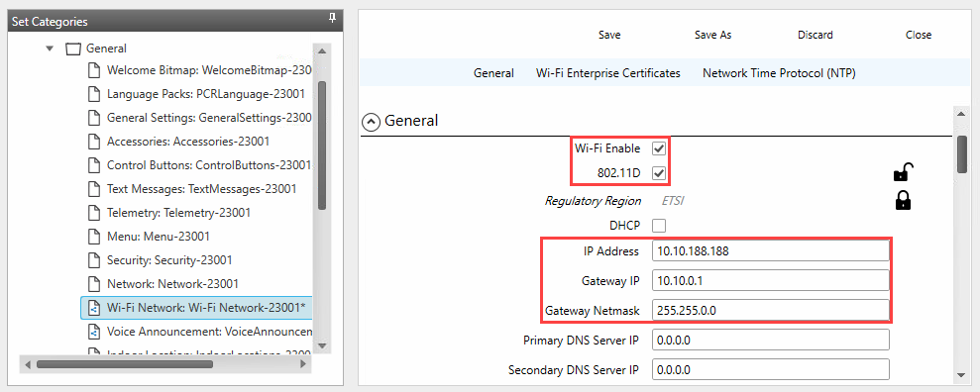Select Control Buttons: ControlButtons-23001 item
The image size is (980, 392).
point(209,165)
